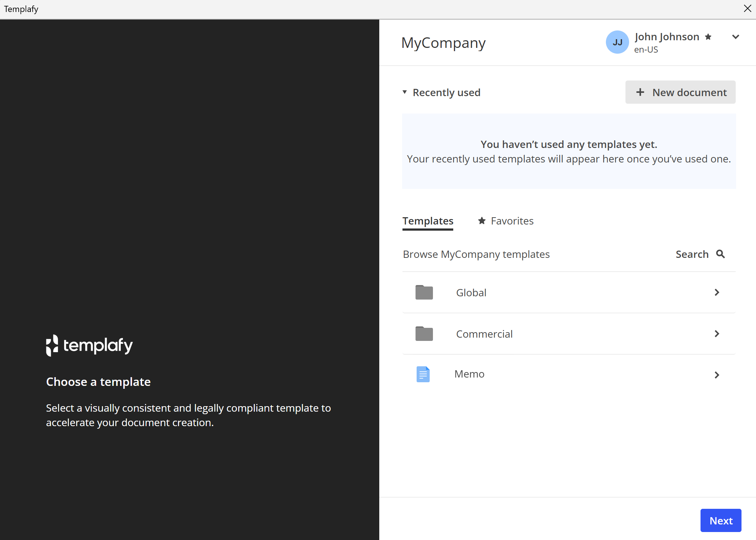Switch to the Favorites tab
The width and height of the screenshot is (756, 540).
pyautogui.click(x=505, y=221)
